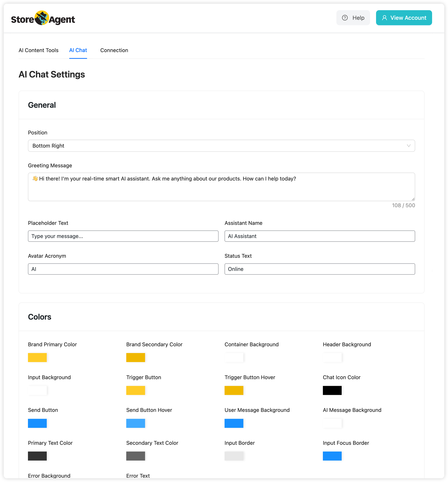Click the Error Text label
The image size is (448, 482).
[138, 476]
